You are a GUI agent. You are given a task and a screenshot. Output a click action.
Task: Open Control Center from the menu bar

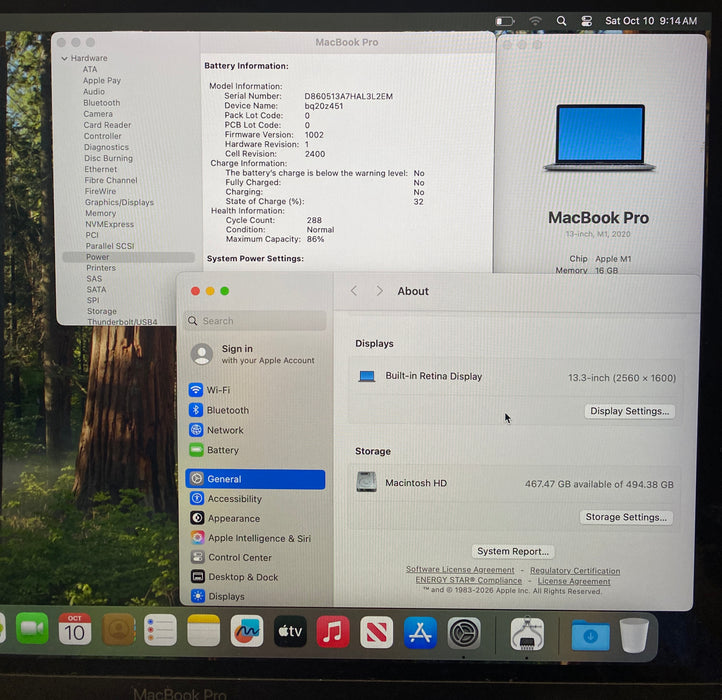[x=586, y=21]
